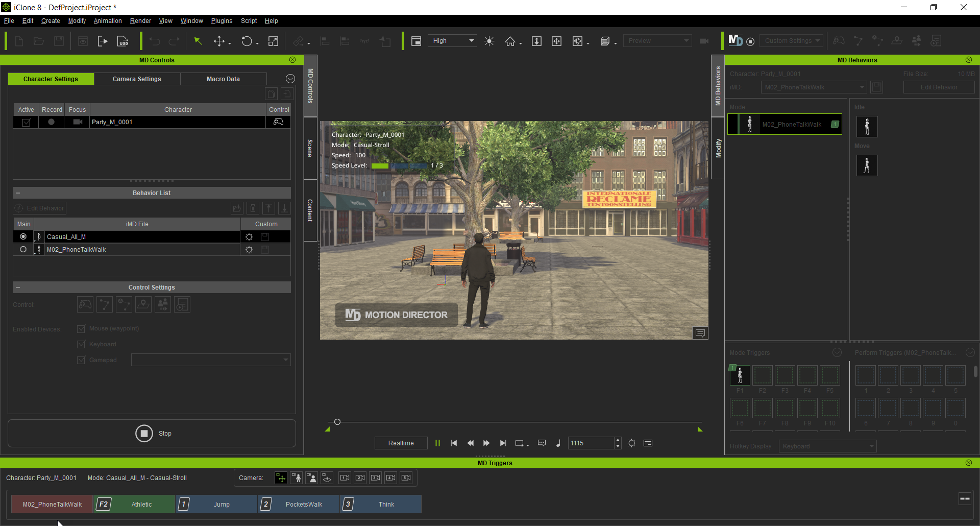Viewport: 980px width, 526px height.
Task: Toggle Record dot for Party_M_0001
Action: point(51,122)
